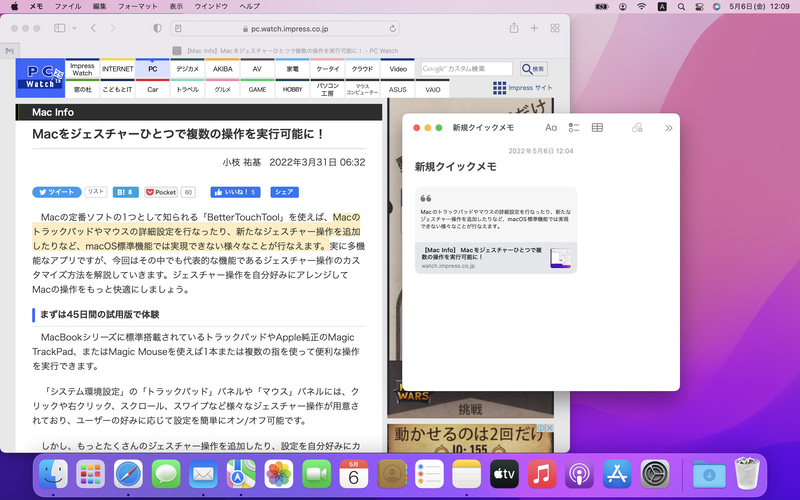Open Control Center in menu bar

click(x=699, y=7)
